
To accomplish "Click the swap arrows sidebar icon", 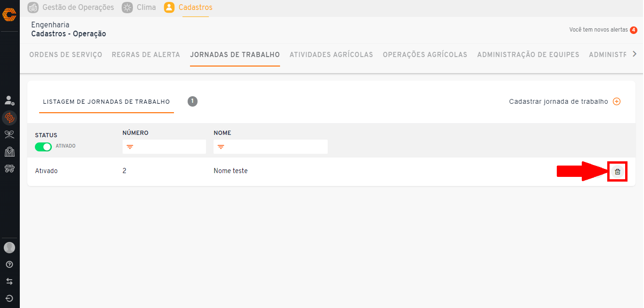I will pos(9,282).
